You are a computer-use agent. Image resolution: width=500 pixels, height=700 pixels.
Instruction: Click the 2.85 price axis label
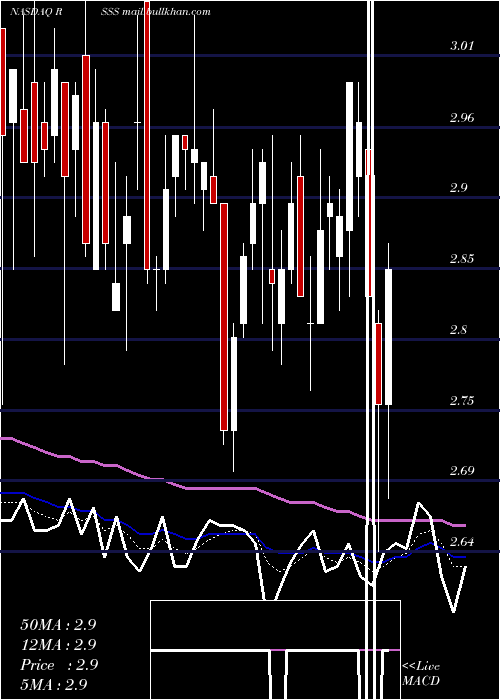click(462, 259)
